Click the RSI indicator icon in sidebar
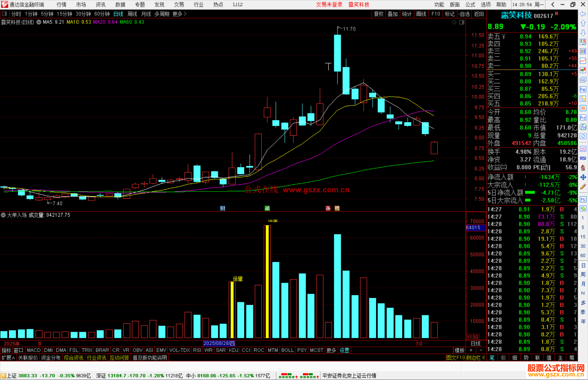 coord(583,158)
